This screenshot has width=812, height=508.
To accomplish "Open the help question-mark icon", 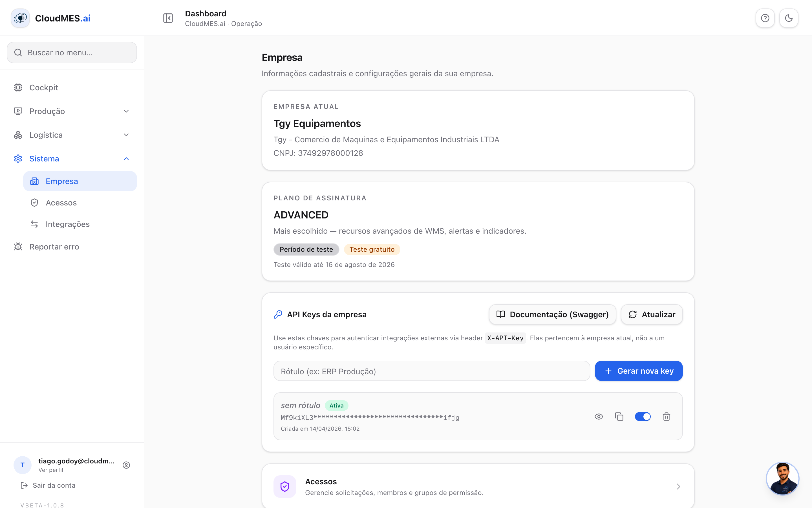I will (x=765, y=18).
